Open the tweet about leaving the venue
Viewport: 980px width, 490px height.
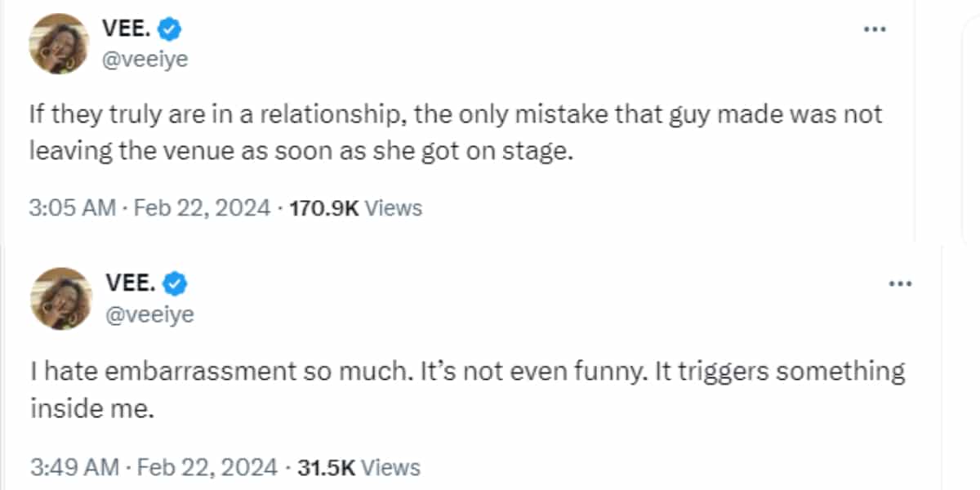tap(456, 132)
